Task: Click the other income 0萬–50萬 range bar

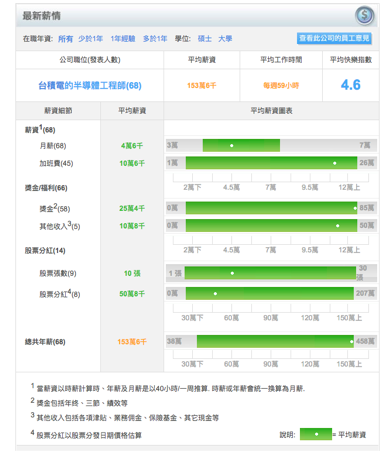Action: tap(271, 226)
